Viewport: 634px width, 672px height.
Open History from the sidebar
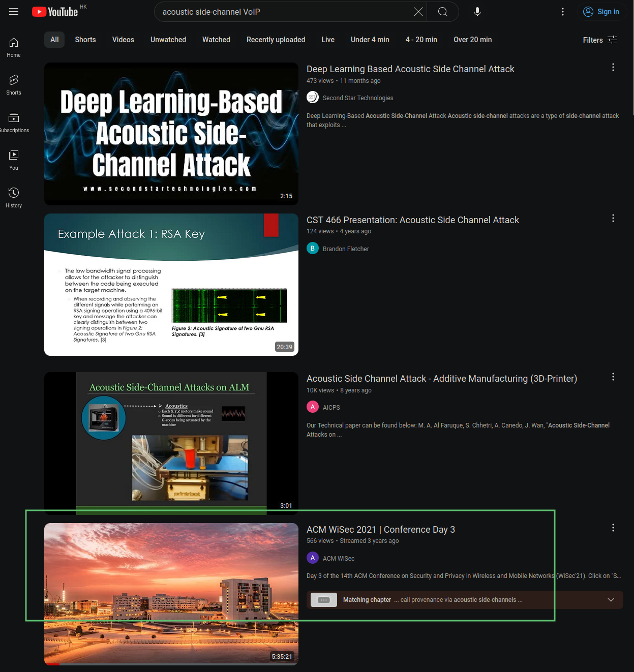(14, 197)
